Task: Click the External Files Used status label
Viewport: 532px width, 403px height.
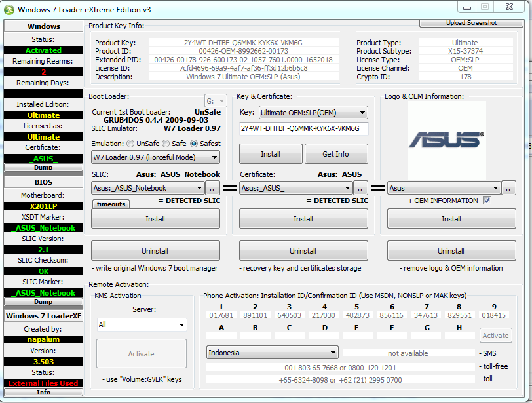Action: click(43, 383)
